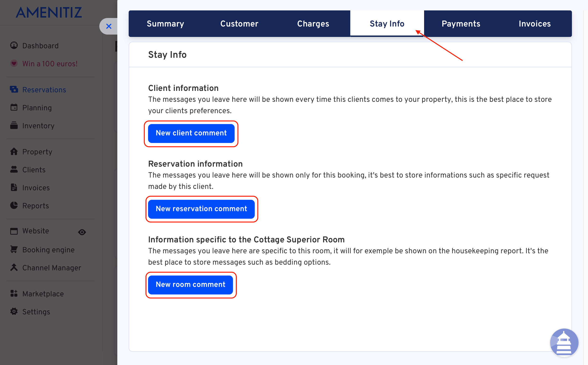The image size is (588, 365).
Task: Click the heart icon beside Win a 100 euros
Action: (14, 63)
